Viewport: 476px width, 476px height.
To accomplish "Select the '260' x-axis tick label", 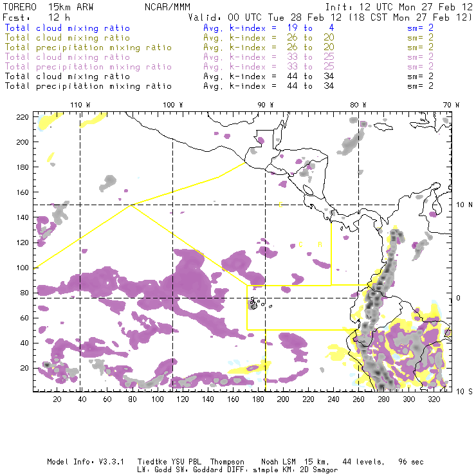I will [358, 399].
